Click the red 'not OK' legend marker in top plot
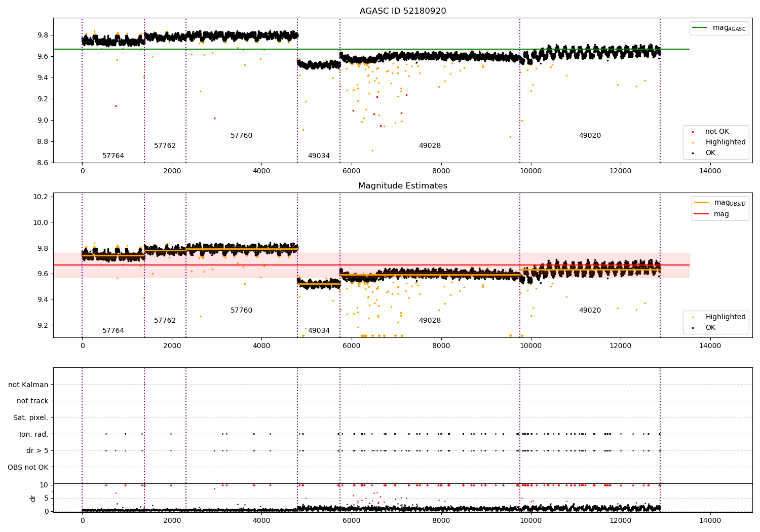 click(x=693, y=132)
